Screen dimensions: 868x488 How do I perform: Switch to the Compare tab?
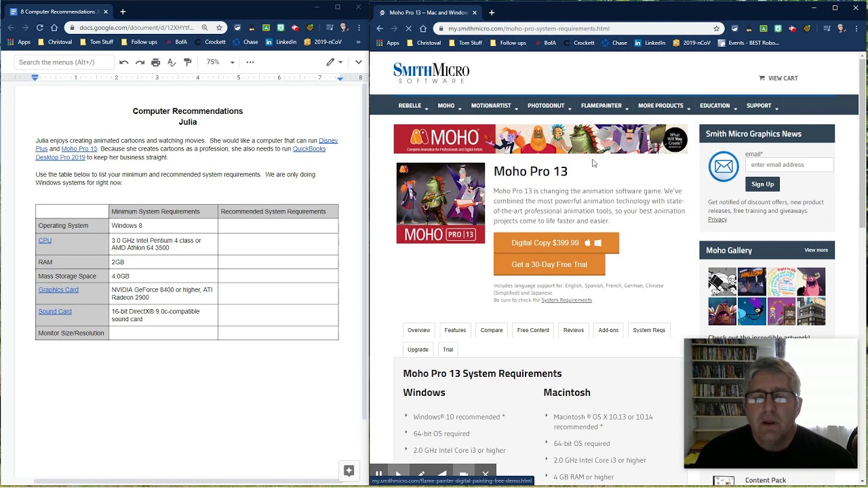pos(492,330)
